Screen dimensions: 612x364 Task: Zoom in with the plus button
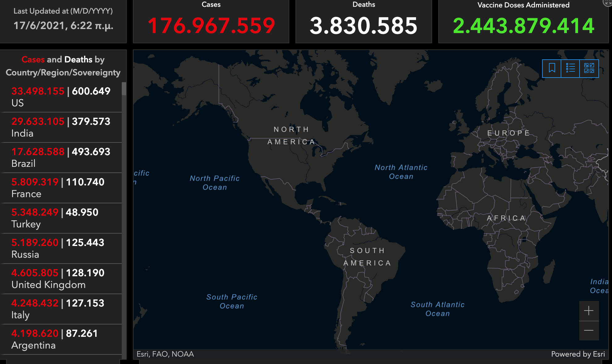tap(589, 311)
